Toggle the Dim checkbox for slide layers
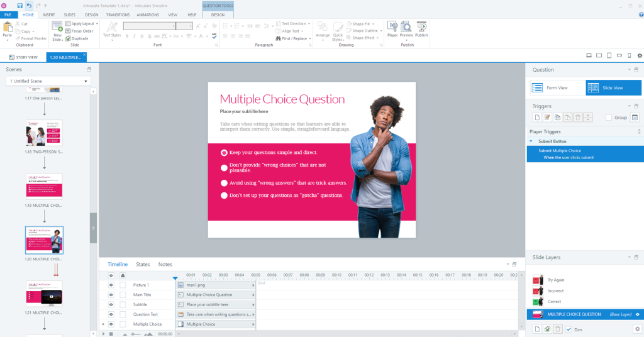 (x=569, y=329)
